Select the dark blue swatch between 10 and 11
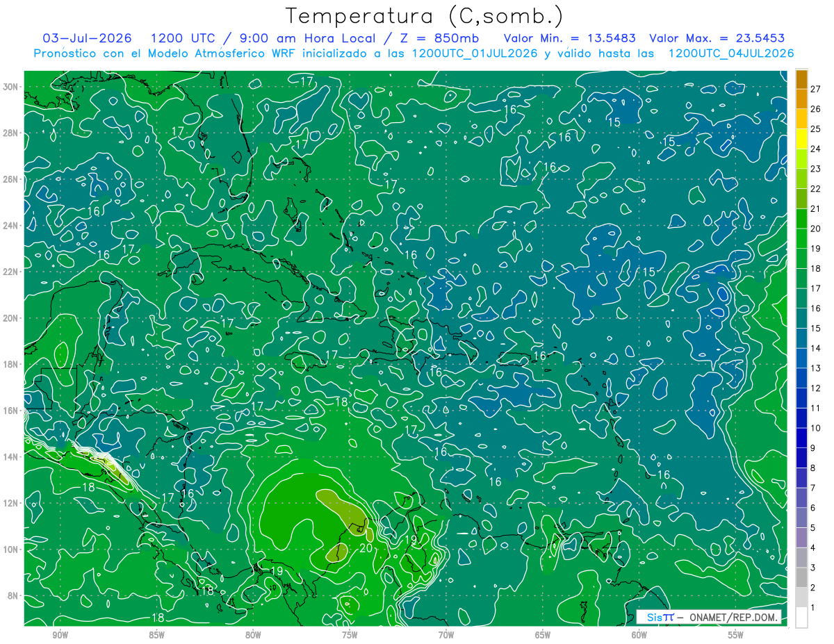This screenshot has height=644, width=834. pos(801,418)
